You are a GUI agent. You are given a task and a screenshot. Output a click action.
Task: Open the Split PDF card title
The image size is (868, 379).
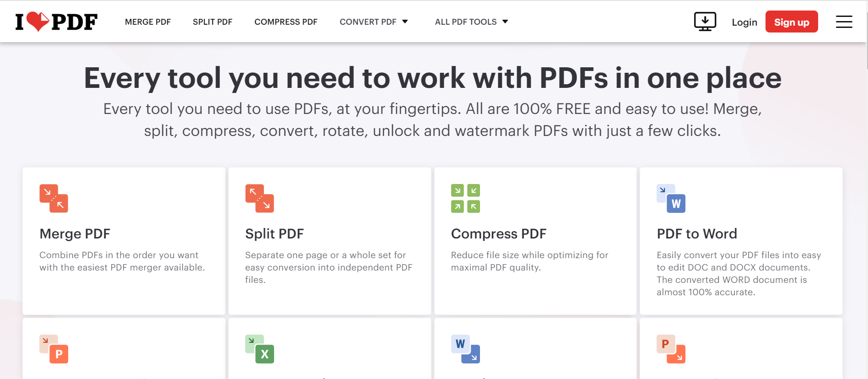tap(275, 234)
